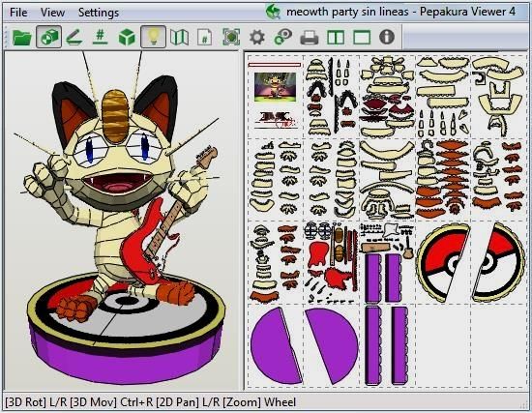Click the page number sheet icon
This screenshot has height=413, width=532.
tap(205, 38)
